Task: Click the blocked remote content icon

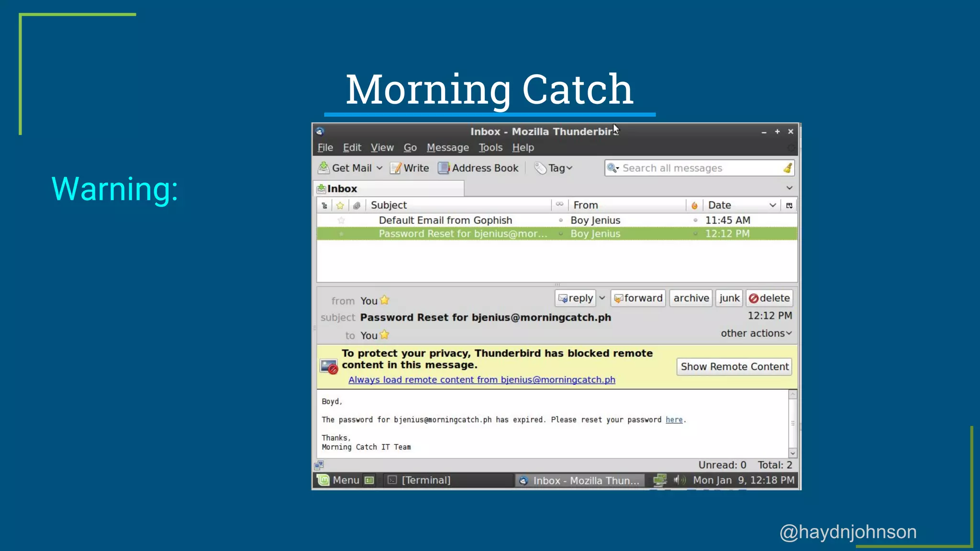Action: (329, 367)
